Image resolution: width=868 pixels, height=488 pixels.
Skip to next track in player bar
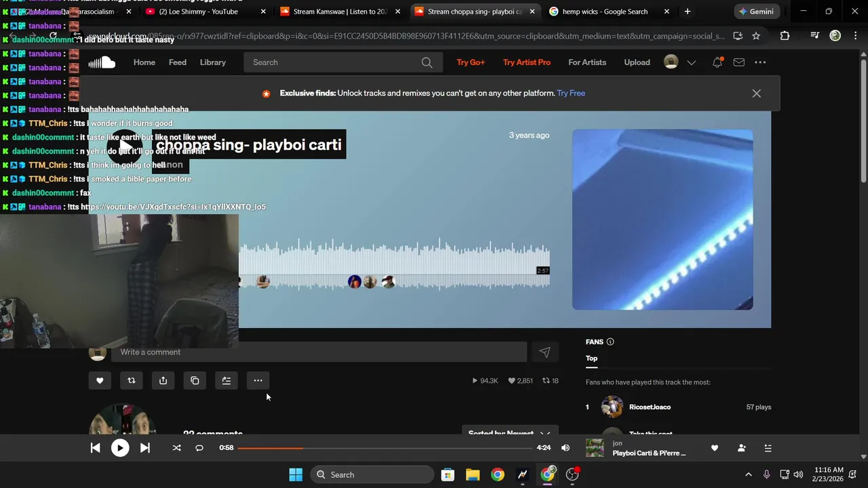click(144, 447)
